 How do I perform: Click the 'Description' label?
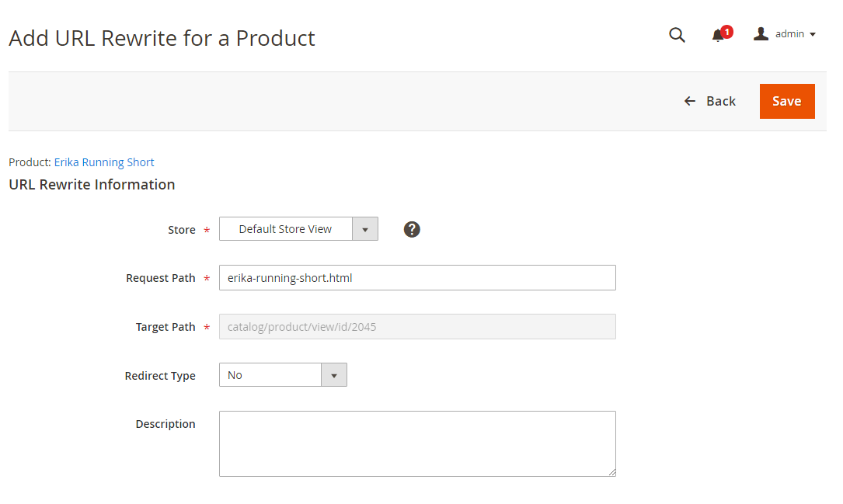(165, 425)
